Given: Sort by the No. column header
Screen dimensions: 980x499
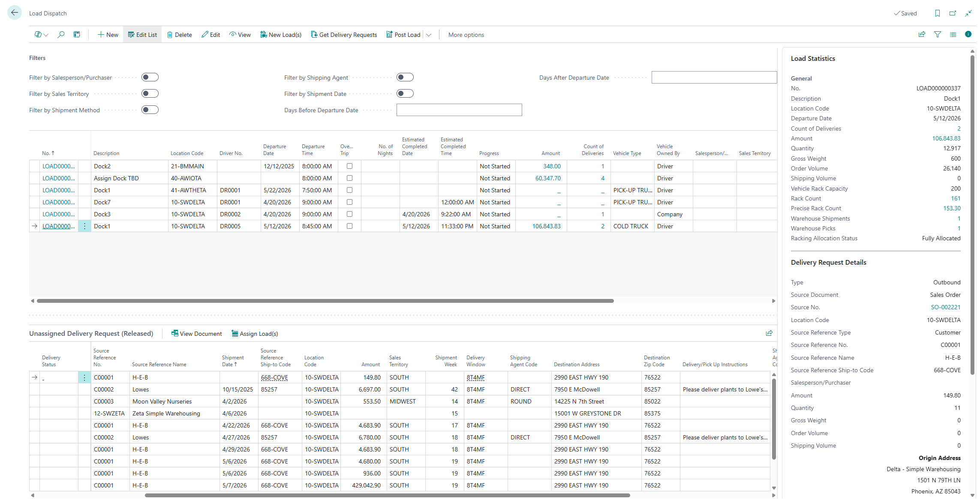Looking at the screenshot, I should [x=48, y=153].
